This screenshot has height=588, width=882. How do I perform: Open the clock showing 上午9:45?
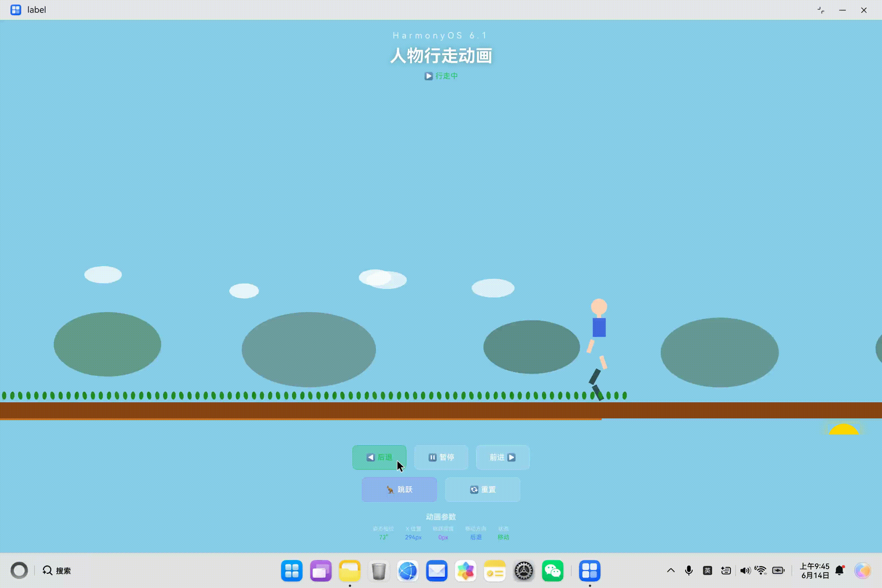coord(814,570)
